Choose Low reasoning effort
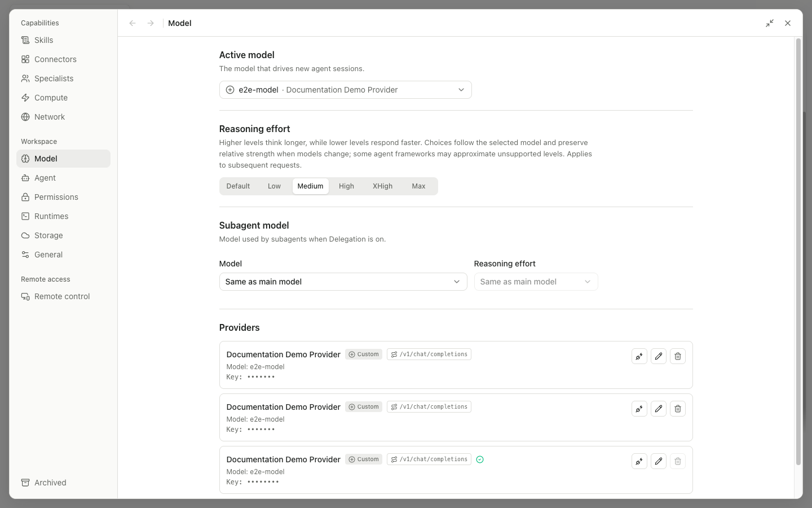The width and height of the screenshot is (812, 508). pyautogui.click(x=274, y=186)
